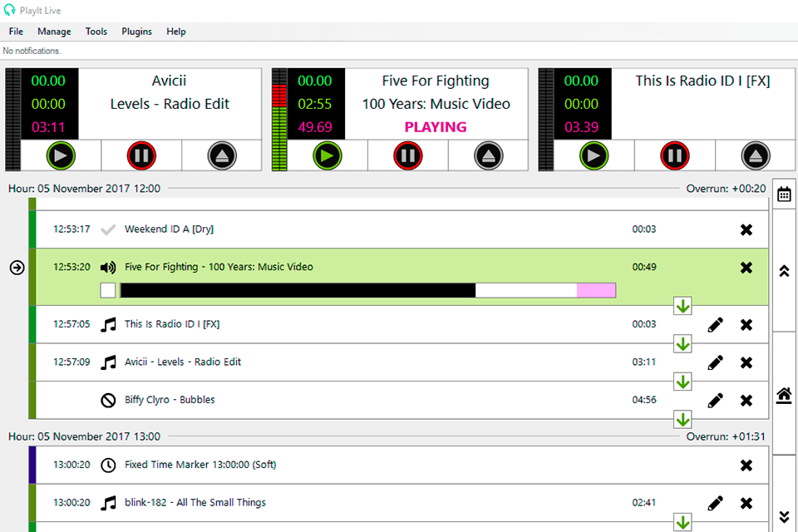Play the Five For Fighting player deck

[x=328, y=155]
